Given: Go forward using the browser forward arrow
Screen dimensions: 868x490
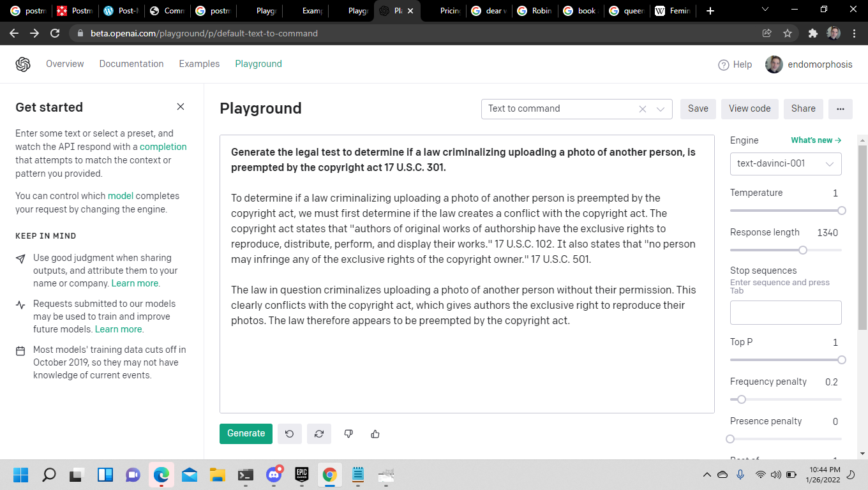Looking at the screenshot, I should pos(34,33).
